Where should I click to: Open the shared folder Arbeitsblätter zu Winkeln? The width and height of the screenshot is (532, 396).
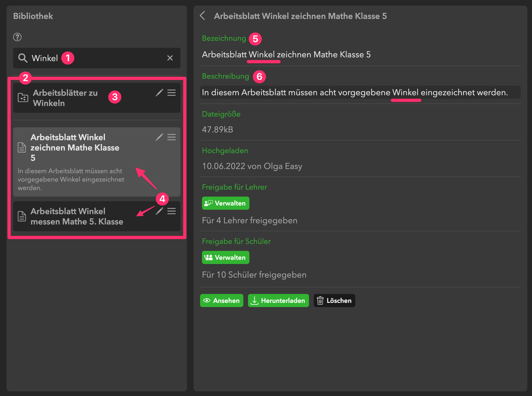click(65, 98)
